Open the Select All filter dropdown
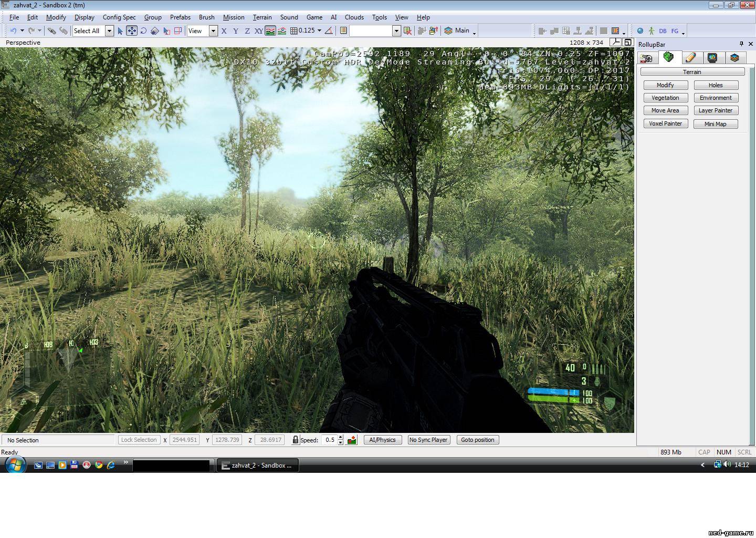 [109, 31]
